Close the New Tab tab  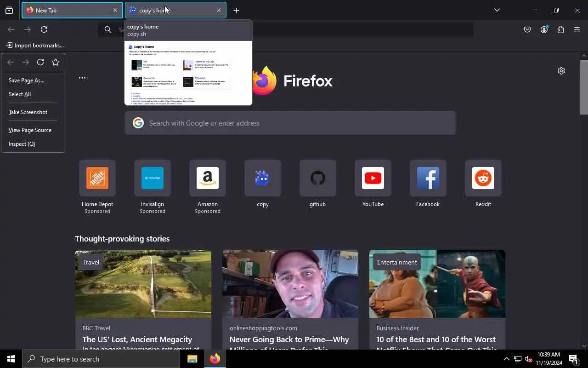115,10
